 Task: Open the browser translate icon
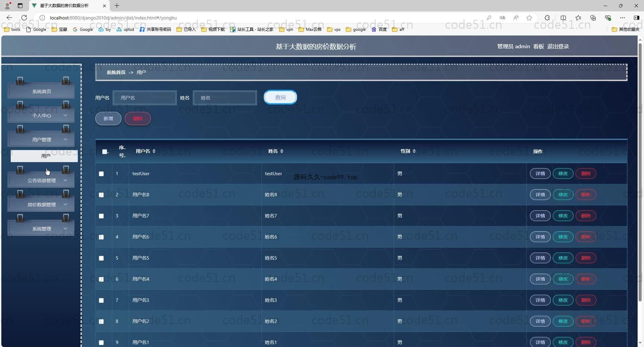coord(502,18)
